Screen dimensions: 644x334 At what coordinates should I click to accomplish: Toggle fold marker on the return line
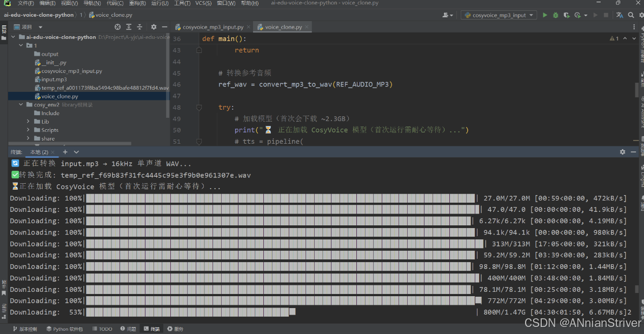(x=199, y=50)
